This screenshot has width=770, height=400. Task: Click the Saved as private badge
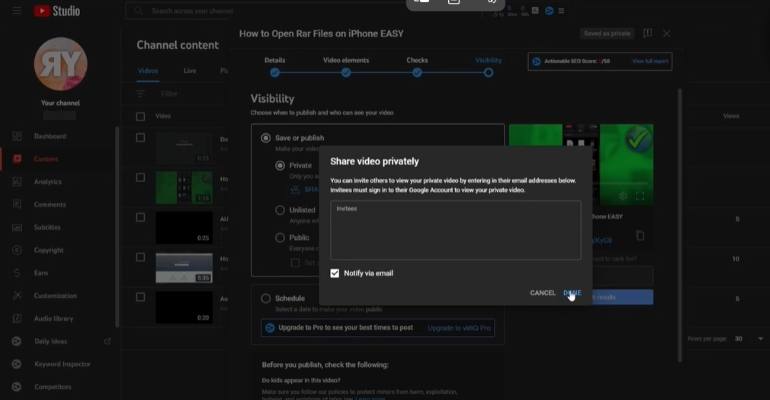(607, 33)
